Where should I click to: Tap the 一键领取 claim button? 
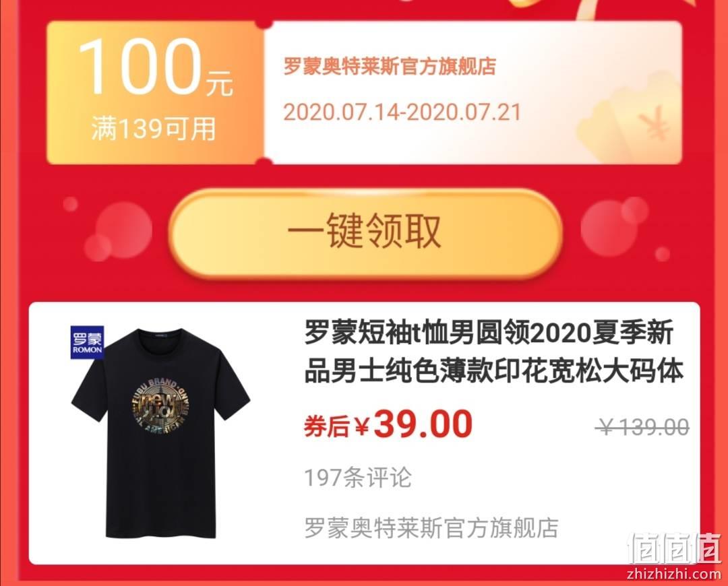tap(365, 232)
